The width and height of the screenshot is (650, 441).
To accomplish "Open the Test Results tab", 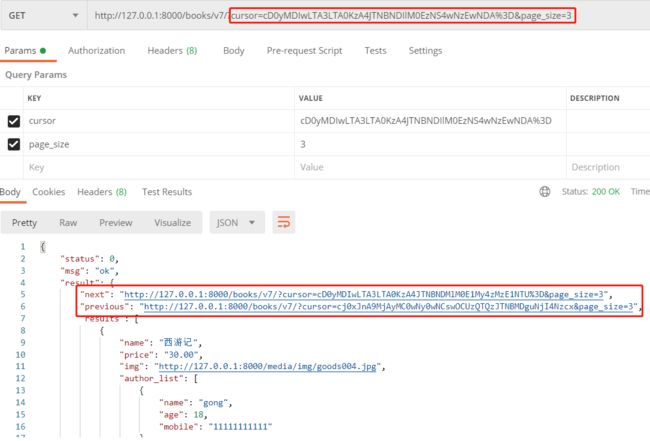I will (x=167, y=192).
